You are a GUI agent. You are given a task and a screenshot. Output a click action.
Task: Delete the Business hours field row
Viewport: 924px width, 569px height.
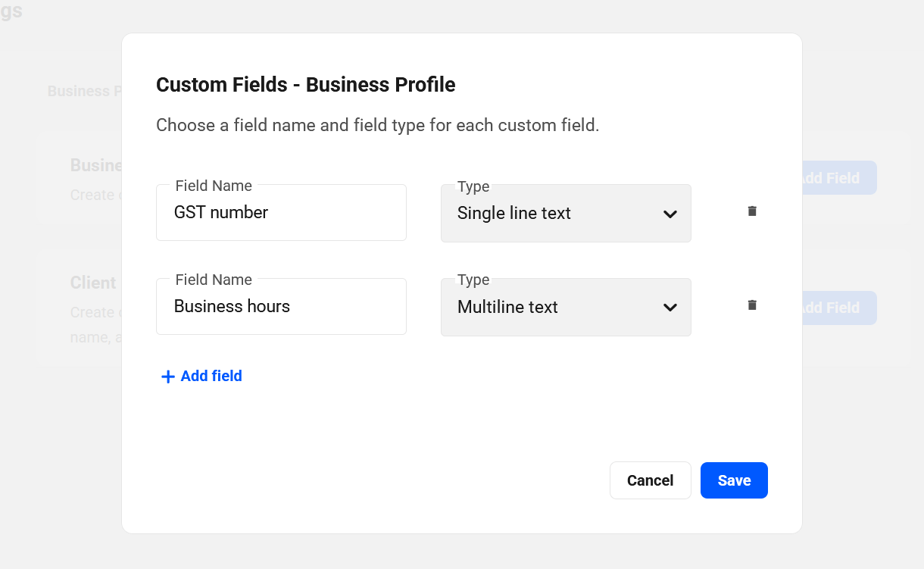(752, 305)
